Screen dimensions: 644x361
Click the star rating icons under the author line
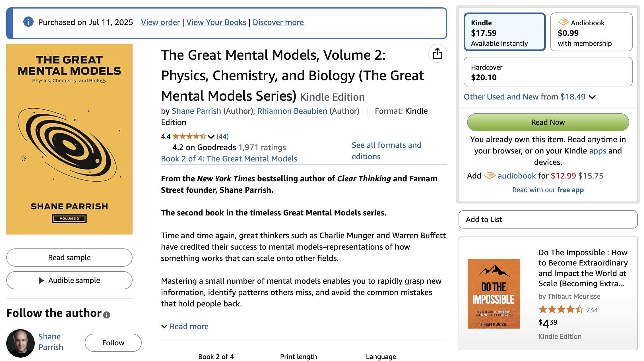point(189,136)
